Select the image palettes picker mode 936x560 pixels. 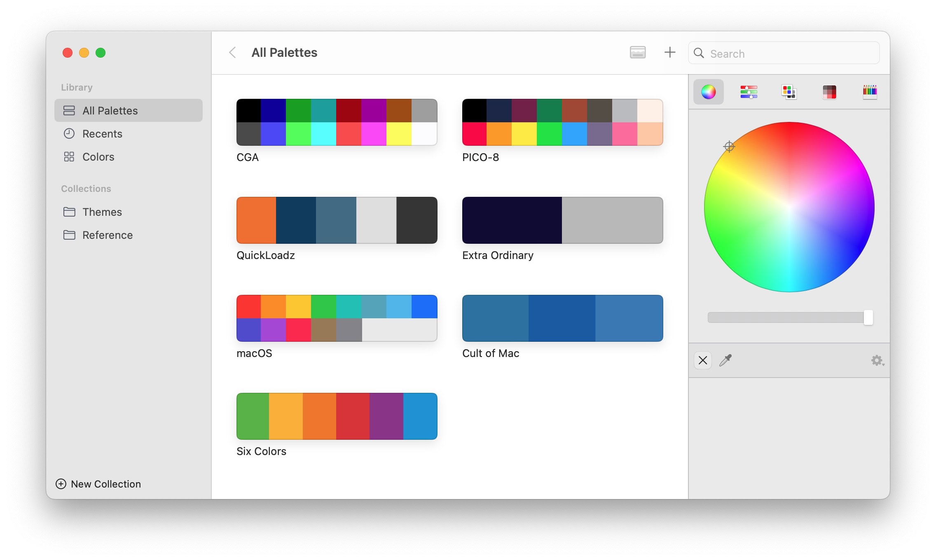[829, 92]
